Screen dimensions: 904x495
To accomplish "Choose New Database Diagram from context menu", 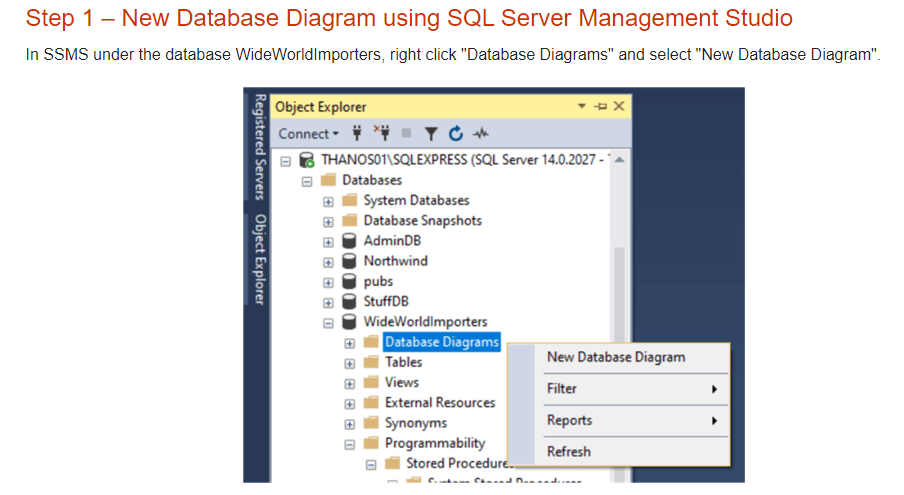I will coord(617,357).
